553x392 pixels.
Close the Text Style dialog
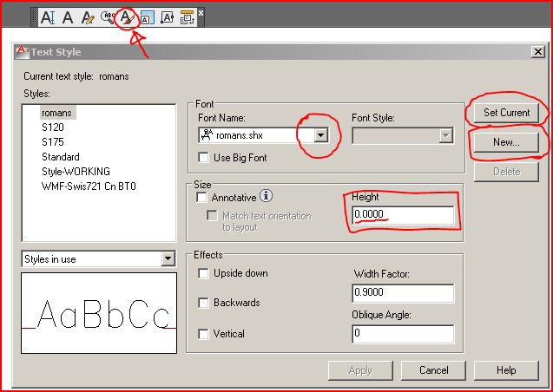point(538,52)
